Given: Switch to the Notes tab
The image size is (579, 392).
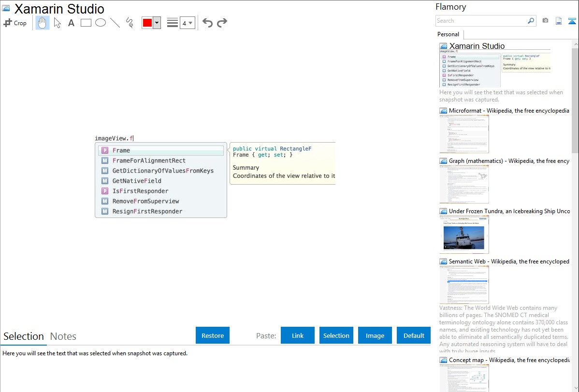Looking at the screenshot, I should 63,336.
